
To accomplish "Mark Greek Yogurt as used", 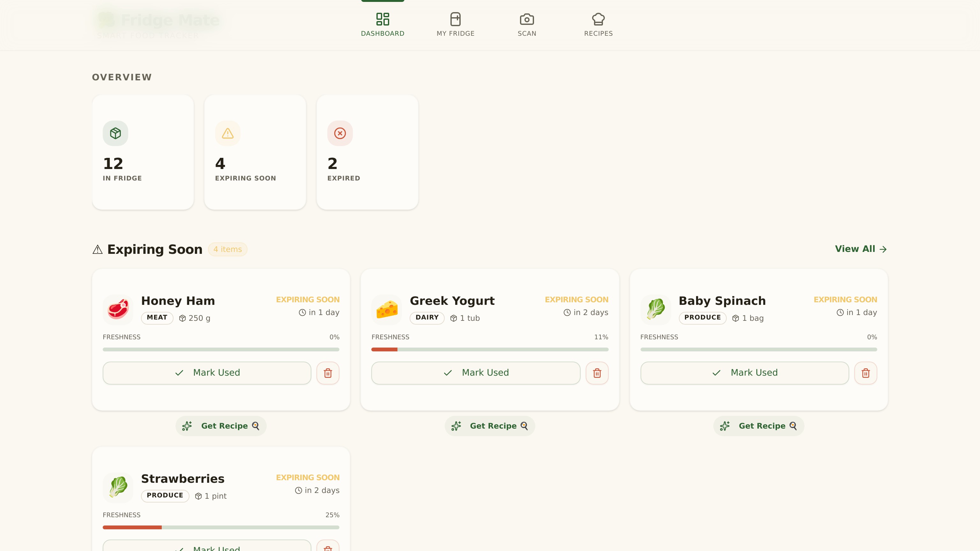I will coord(476,373).
